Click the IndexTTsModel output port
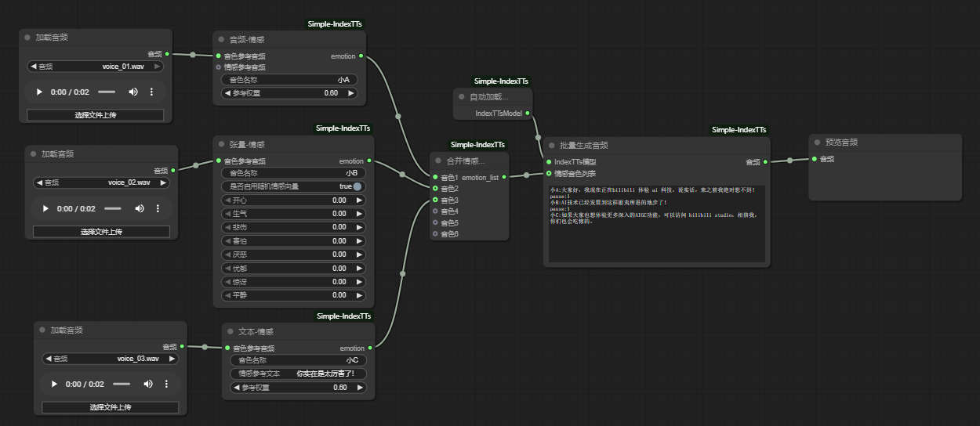980x426 pixels. 528,114
